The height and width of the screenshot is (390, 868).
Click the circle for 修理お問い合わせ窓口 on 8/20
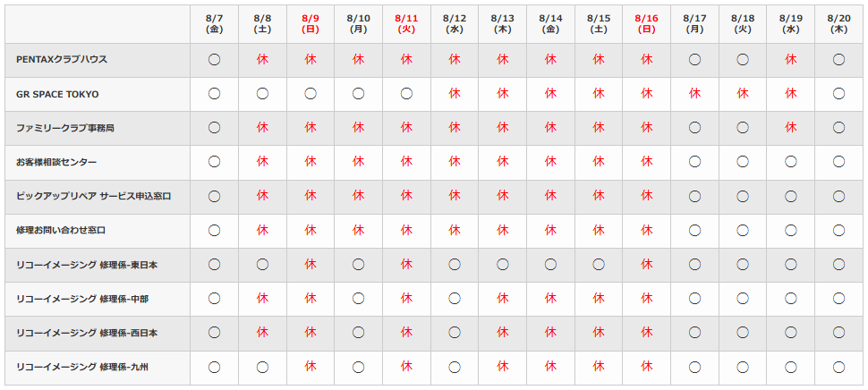coord(838,230)
